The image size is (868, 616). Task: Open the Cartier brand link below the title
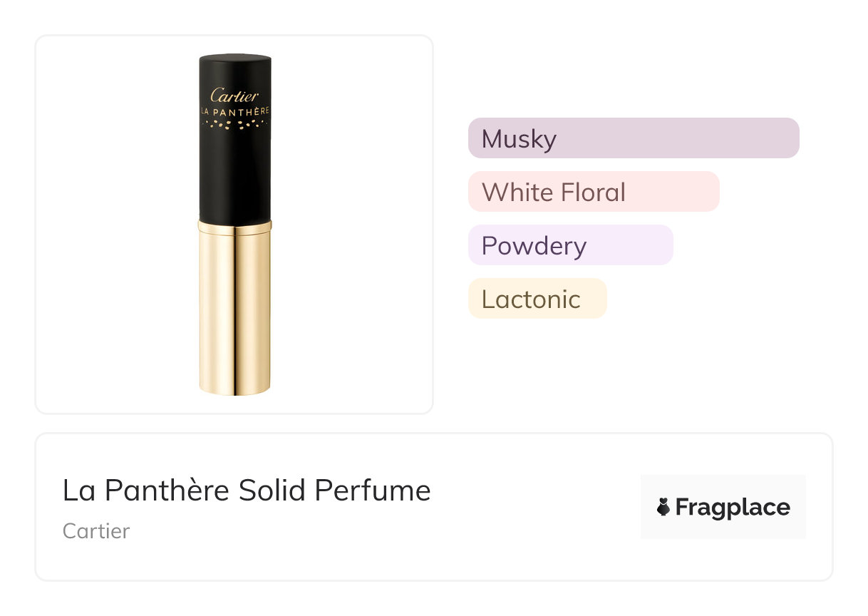(96, 531)
